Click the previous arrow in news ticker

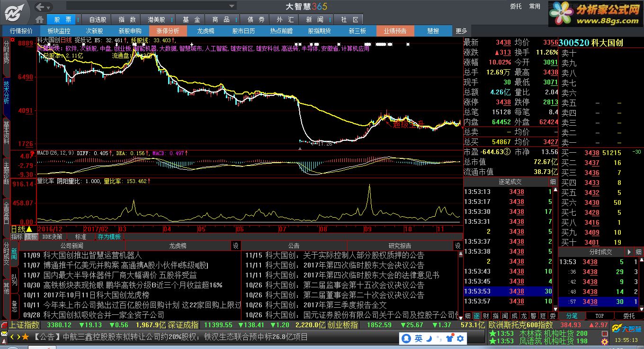12,337
